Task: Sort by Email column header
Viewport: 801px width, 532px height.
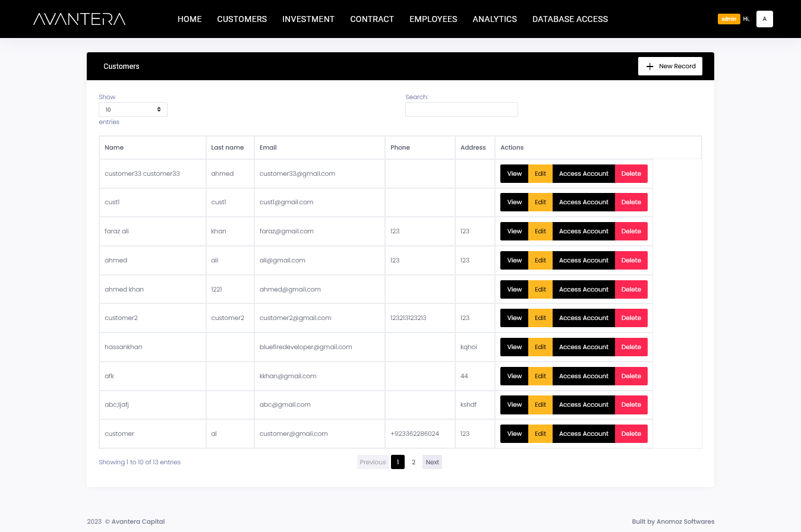Action: click(x=268, y=148)
